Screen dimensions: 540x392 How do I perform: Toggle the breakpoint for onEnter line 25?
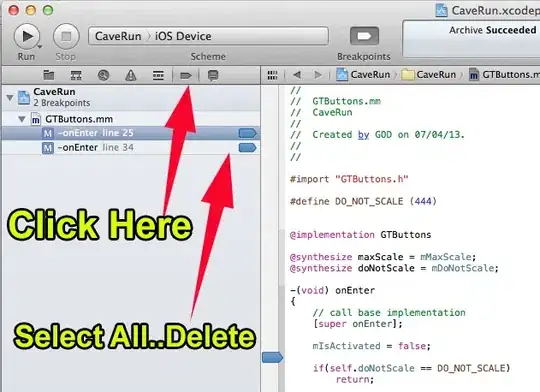coord(248,133)
